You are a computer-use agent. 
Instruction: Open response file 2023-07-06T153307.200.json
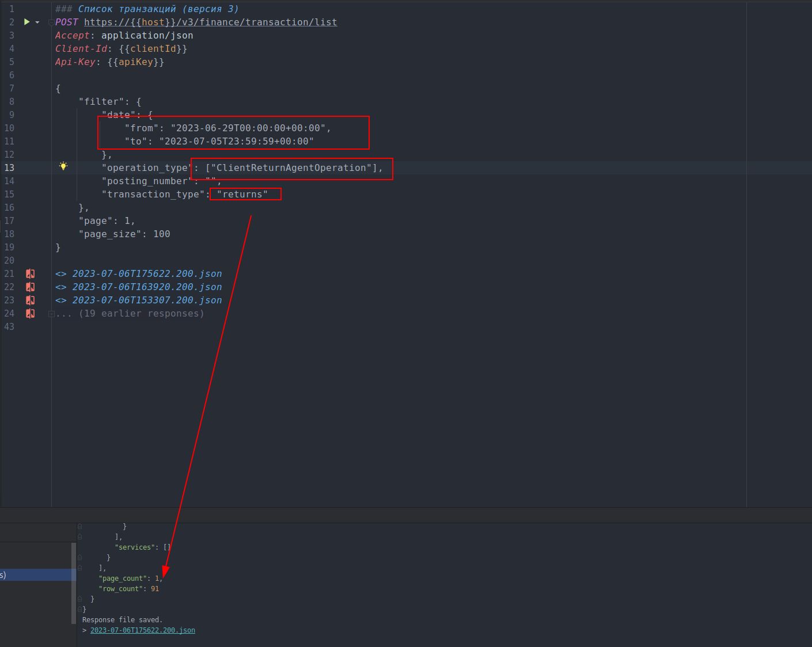click(x=147, y=300)
